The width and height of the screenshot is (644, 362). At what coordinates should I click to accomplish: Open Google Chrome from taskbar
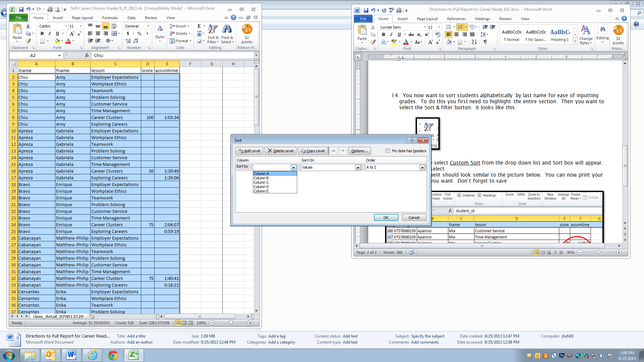tap(113, 355)
